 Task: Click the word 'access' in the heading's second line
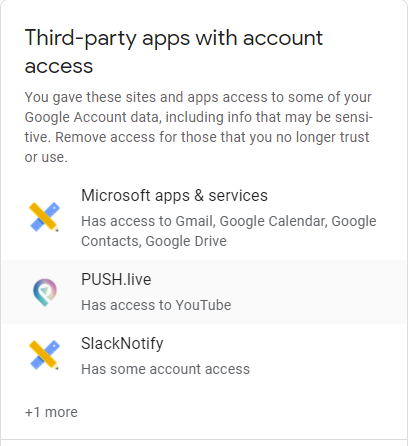[59, 66]
